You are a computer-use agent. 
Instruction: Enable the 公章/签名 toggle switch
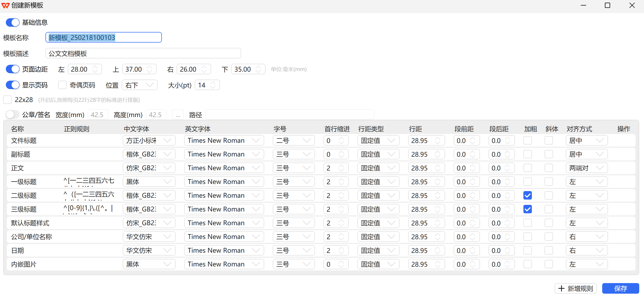point(12,115)
